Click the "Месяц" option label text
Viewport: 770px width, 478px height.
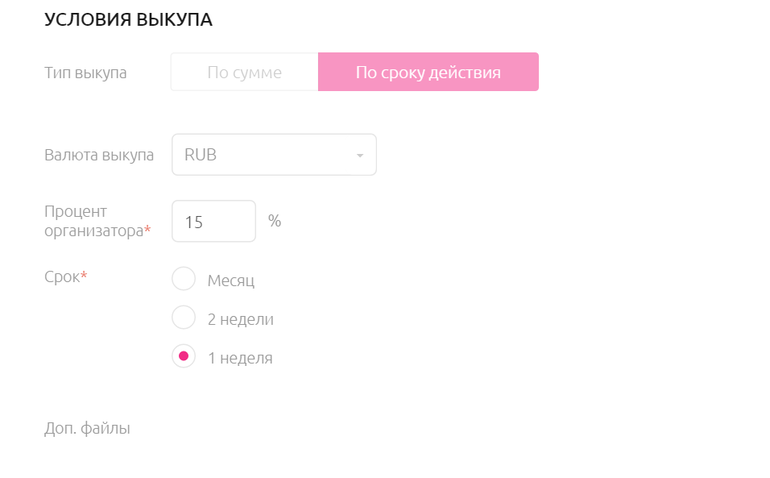231,280
